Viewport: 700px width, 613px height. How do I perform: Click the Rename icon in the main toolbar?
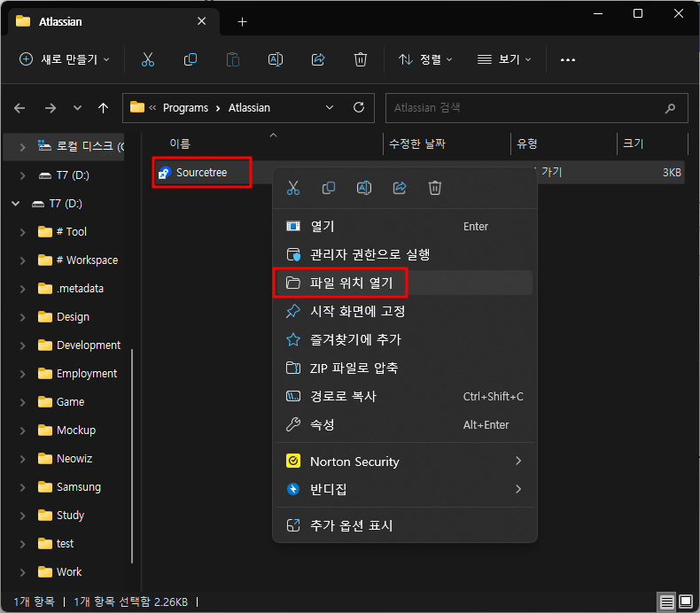pyautogui.click(x=275, y=59)
